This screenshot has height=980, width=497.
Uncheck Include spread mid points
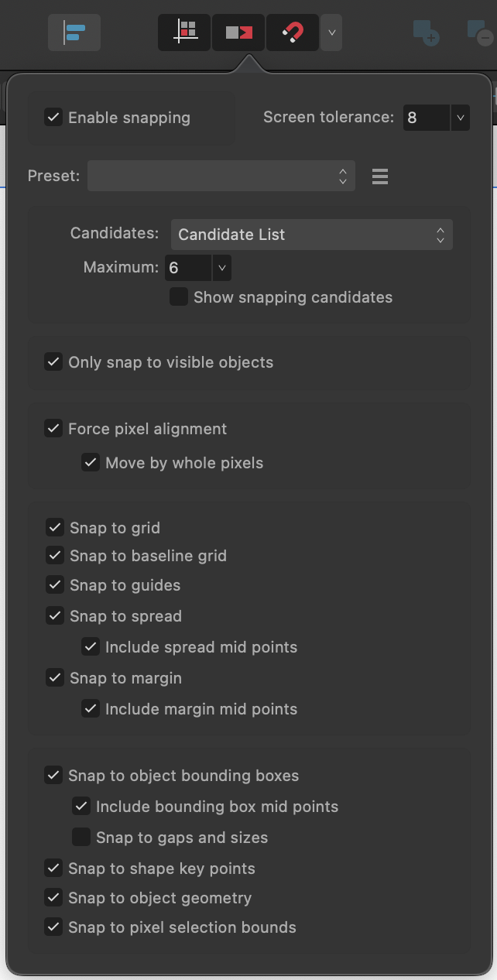click(91, 646)
